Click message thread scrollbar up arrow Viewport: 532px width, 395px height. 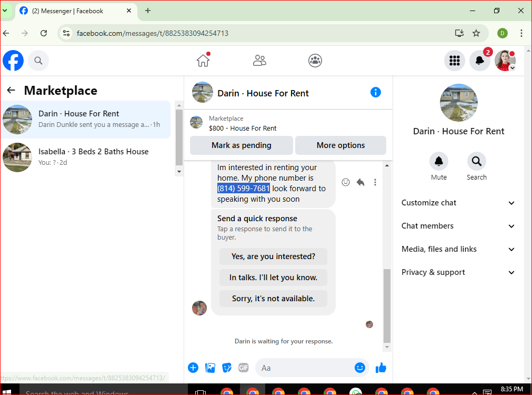coord(387,166)
